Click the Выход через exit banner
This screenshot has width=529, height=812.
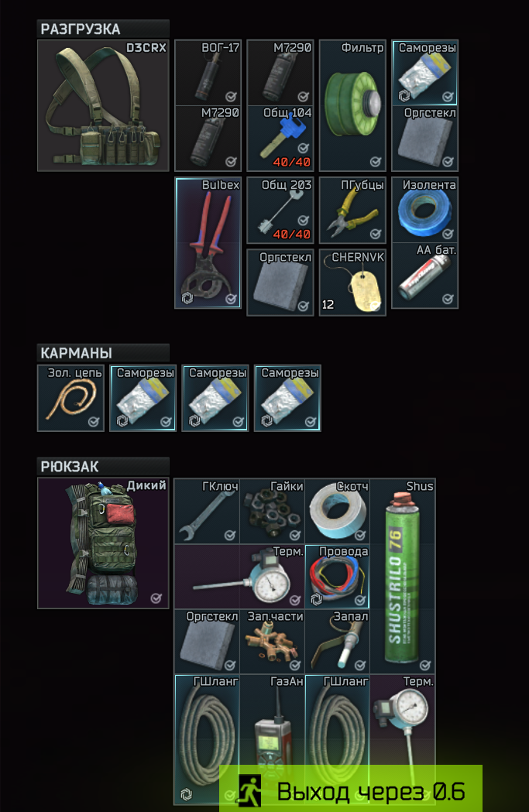tap(351, 790)
